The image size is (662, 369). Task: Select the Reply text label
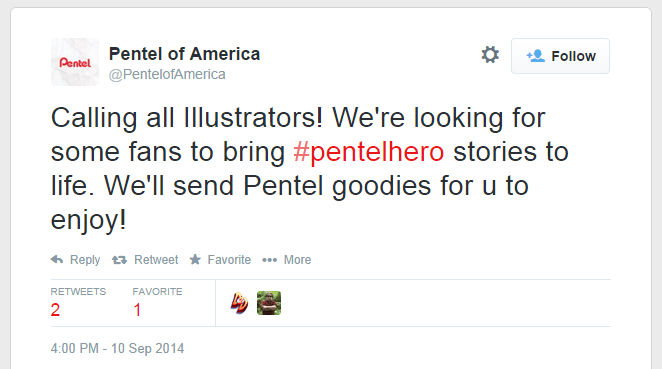pyautogui.click(x=85, y=260)
